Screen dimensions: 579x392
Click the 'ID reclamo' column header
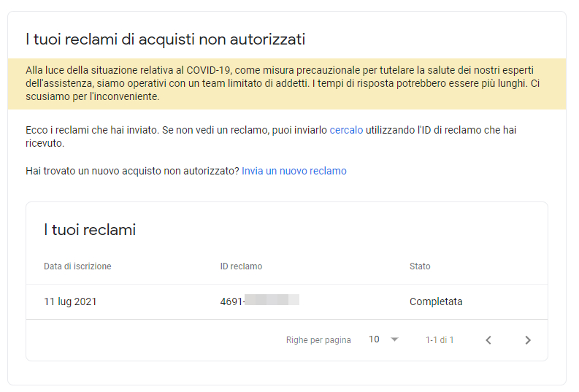241,266
